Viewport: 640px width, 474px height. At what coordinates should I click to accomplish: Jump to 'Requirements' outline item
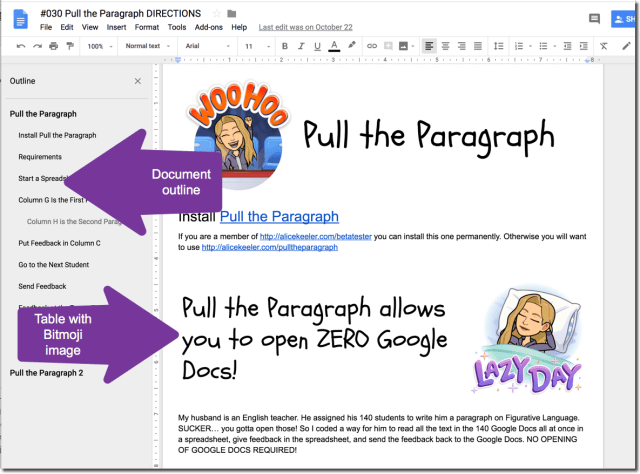coord(40,157)
